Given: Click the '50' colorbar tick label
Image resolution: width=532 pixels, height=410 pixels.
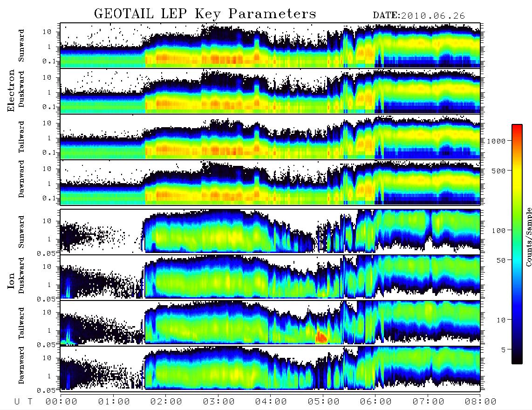Looking at the screenshot, I should 501,260.
